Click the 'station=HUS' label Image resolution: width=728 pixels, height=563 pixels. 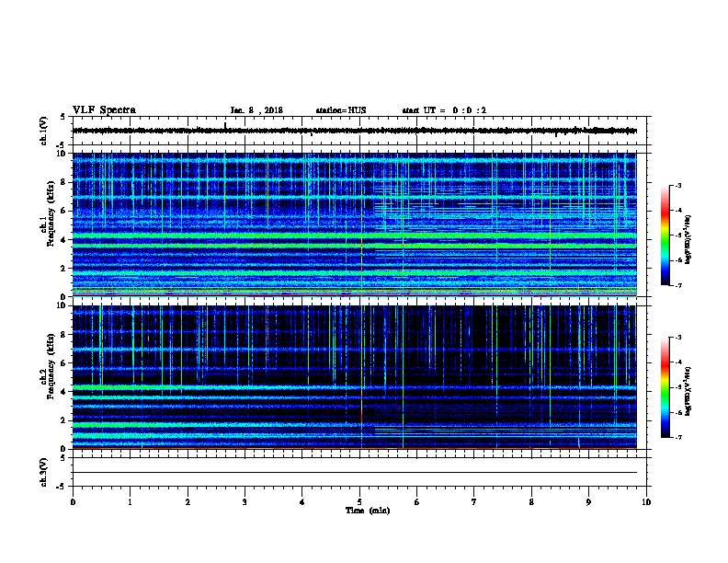341,110
